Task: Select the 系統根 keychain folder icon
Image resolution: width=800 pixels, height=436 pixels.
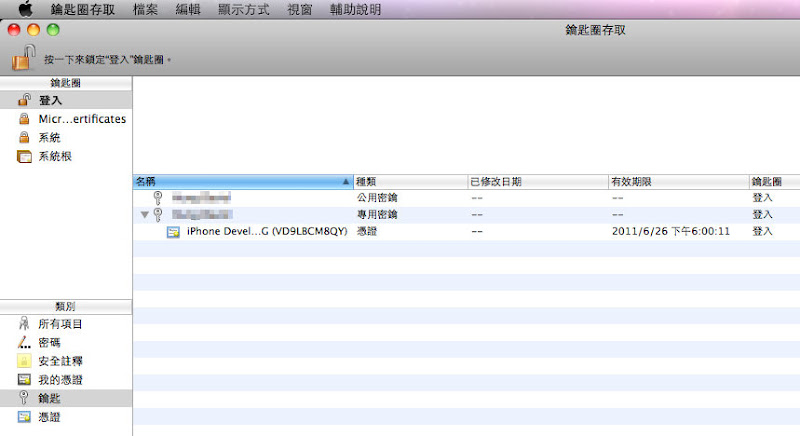Action: (x=24, y=156)
